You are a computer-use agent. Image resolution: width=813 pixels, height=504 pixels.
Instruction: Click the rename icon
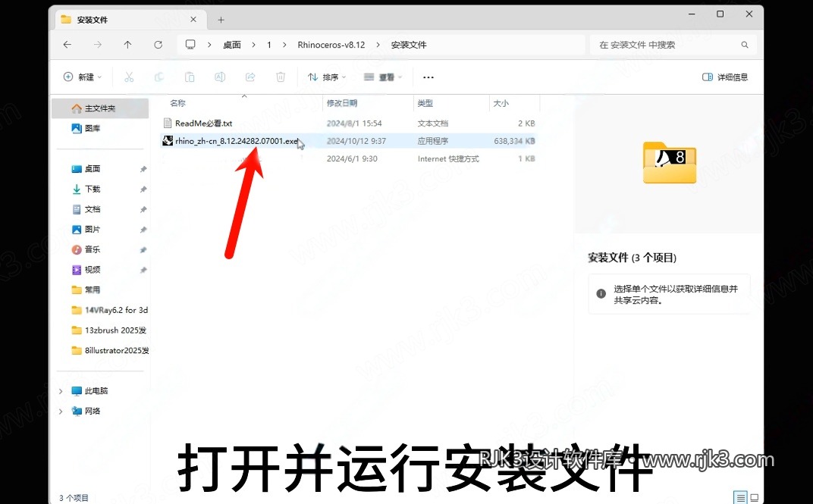(x=220, y=77)
